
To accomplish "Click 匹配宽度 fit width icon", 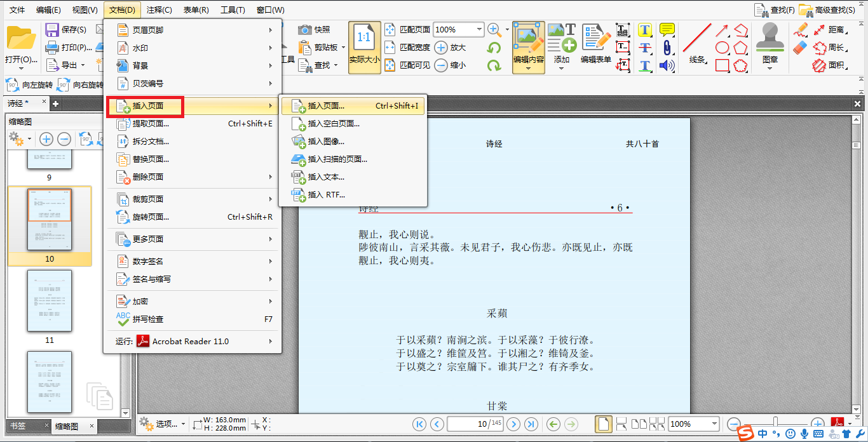I will click(x=391, y=47).
